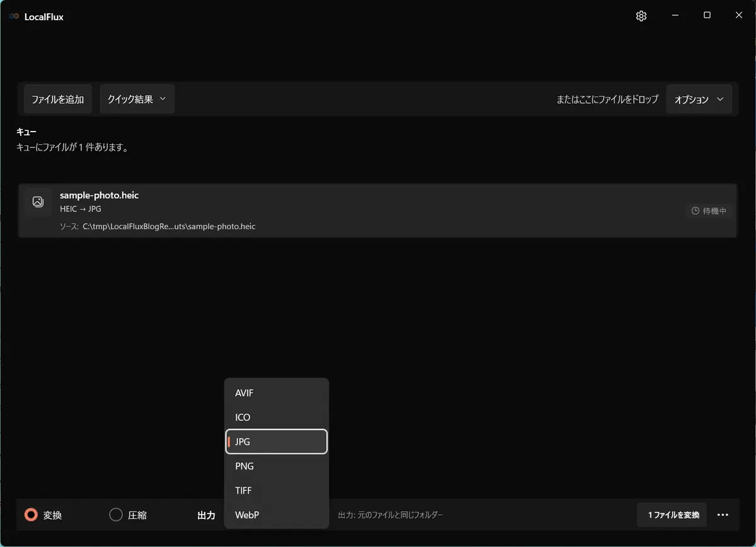Viewport: 756px width, 547px height.
Task: Click the LocalFlux infinity logo icon
Action: [14, 17]
